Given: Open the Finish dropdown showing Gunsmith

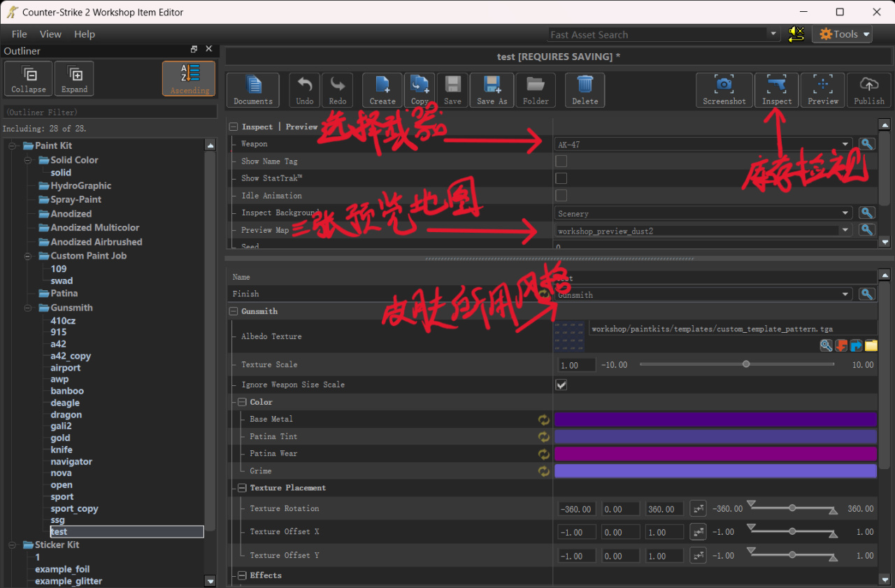Looking at the screenshot, I should 703,294.
